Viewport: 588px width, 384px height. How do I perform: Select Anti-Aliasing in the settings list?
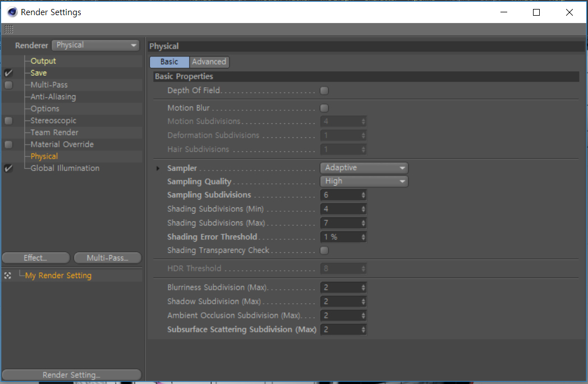click(53, 96)
